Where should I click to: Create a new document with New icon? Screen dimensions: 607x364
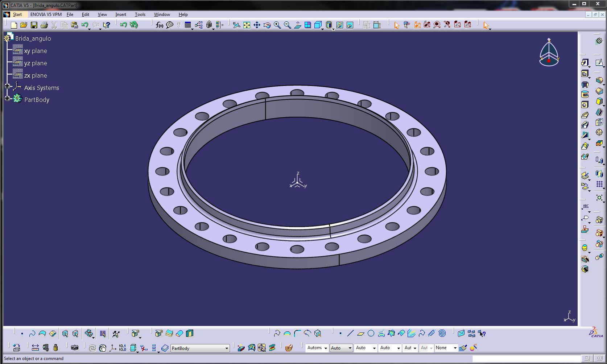pyautogui.click(x=14, y=25)
